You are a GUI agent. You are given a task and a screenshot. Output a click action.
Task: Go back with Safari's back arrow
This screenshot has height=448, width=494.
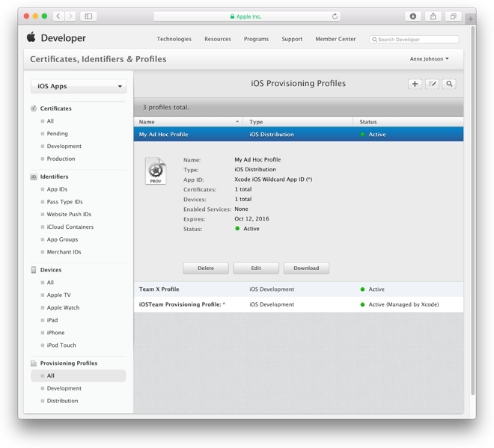(58, 16)
